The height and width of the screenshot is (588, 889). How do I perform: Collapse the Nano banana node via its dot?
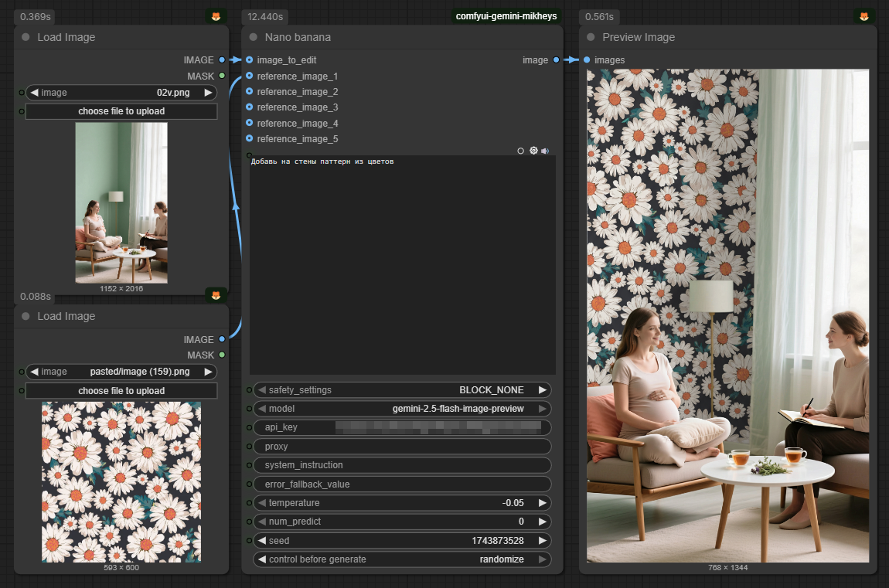tap(254, 37)
